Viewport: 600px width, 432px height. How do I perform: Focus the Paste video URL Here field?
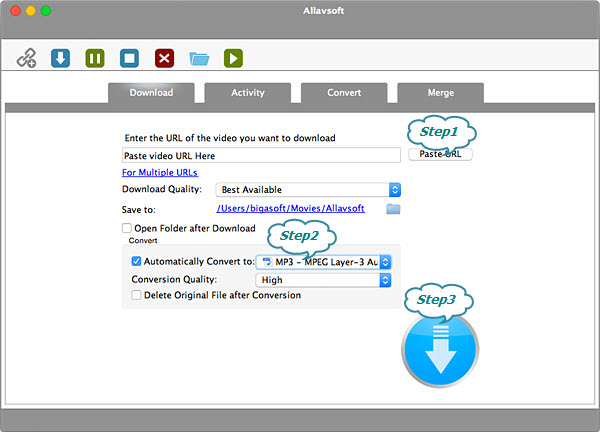[261, 155]
